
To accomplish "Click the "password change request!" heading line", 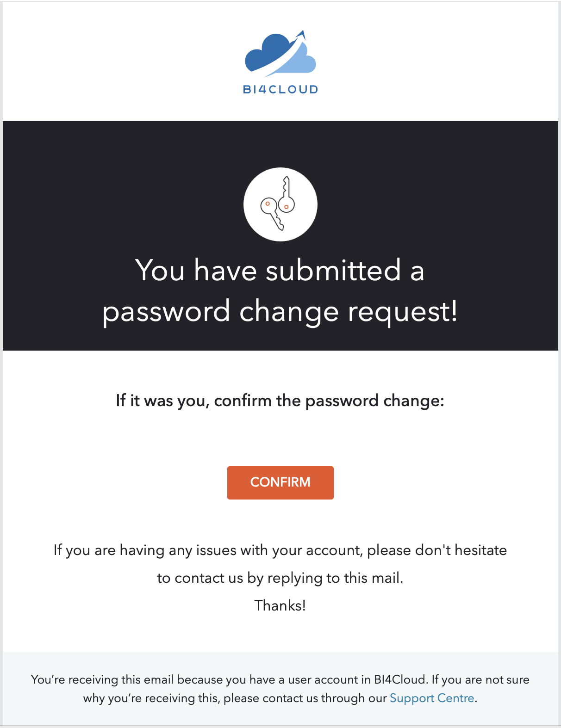I will 280,311.
